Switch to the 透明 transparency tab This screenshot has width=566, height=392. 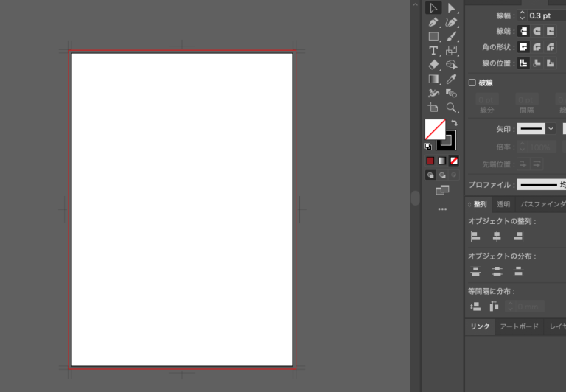(503, 204)
